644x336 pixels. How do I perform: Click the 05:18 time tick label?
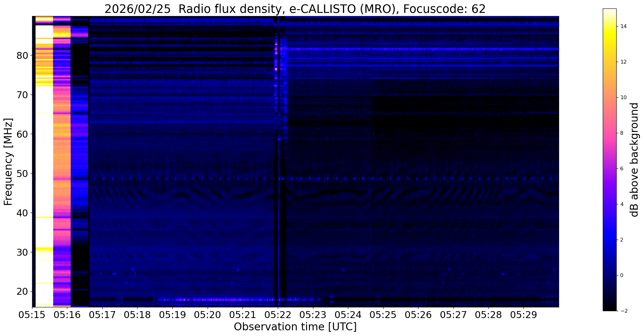coord(137,315)
